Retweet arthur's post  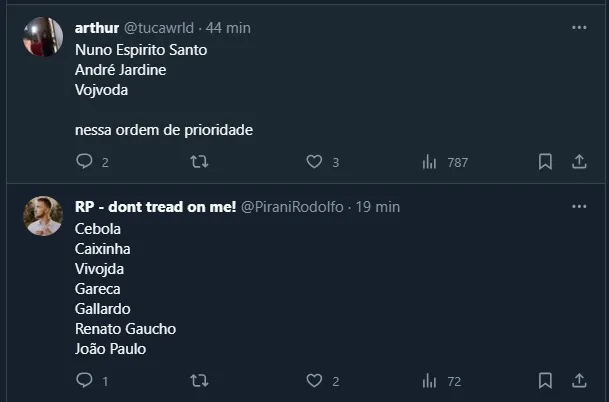[199, 162]
